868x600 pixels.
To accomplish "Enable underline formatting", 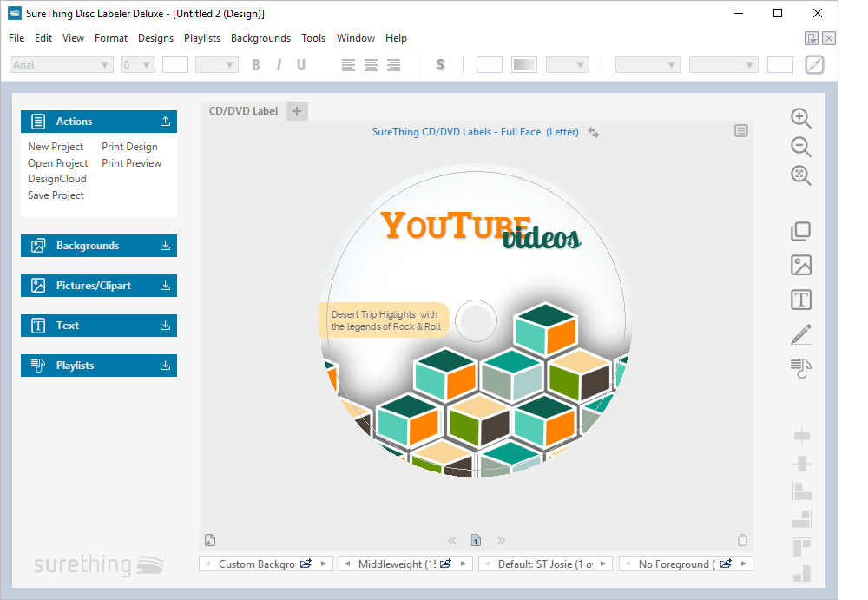I will point(301,64).
